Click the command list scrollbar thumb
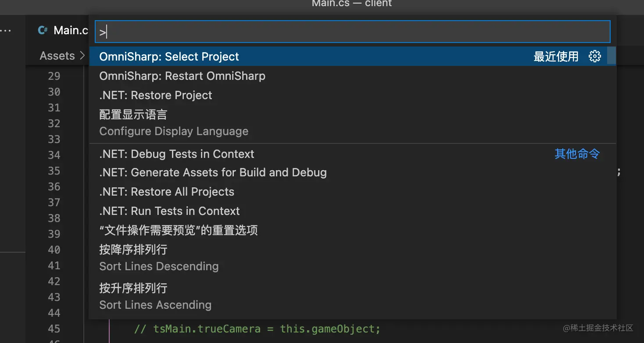The height and width of the screenshot is (343, 644). [x=612, y=56]
